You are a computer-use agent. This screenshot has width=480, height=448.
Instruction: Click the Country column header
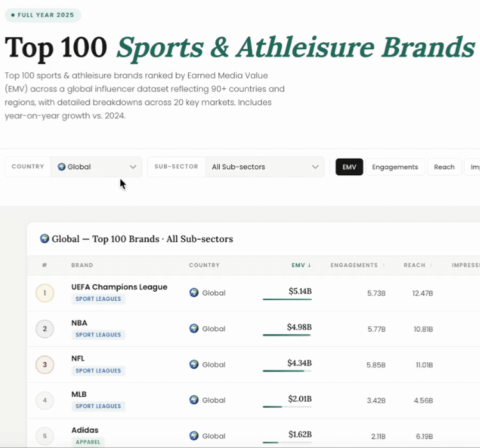click(x=204, y=265)
